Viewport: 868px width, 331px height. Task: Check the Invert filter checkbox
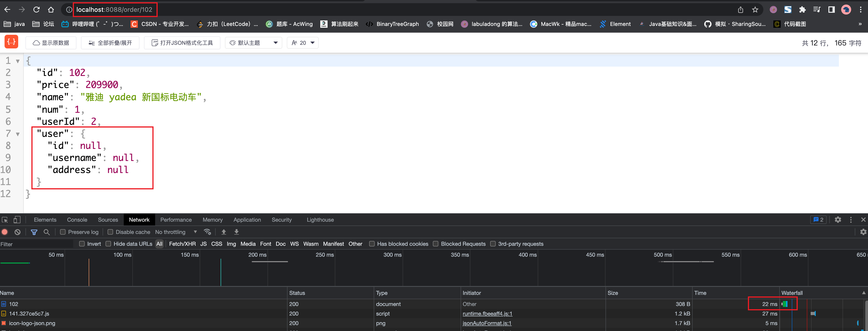coord(82,244)
